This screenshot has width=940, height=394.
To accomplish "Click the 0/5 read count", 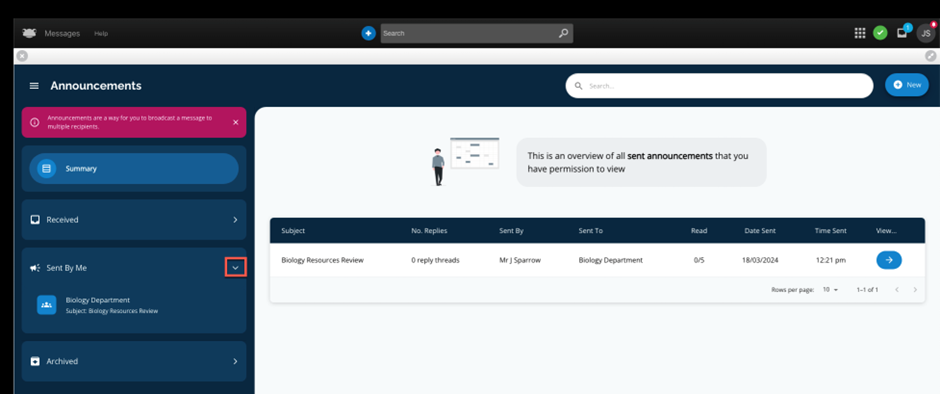I will 699,260.
